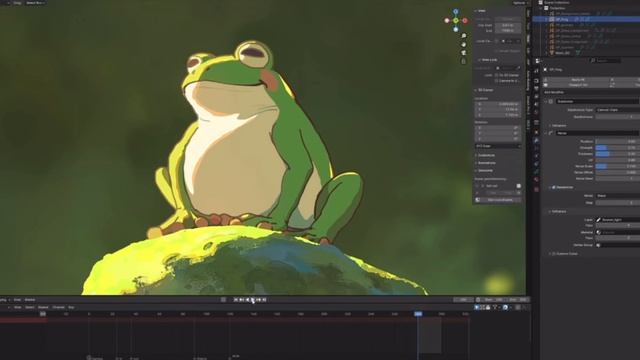Click the Add Modifier button

554,93
